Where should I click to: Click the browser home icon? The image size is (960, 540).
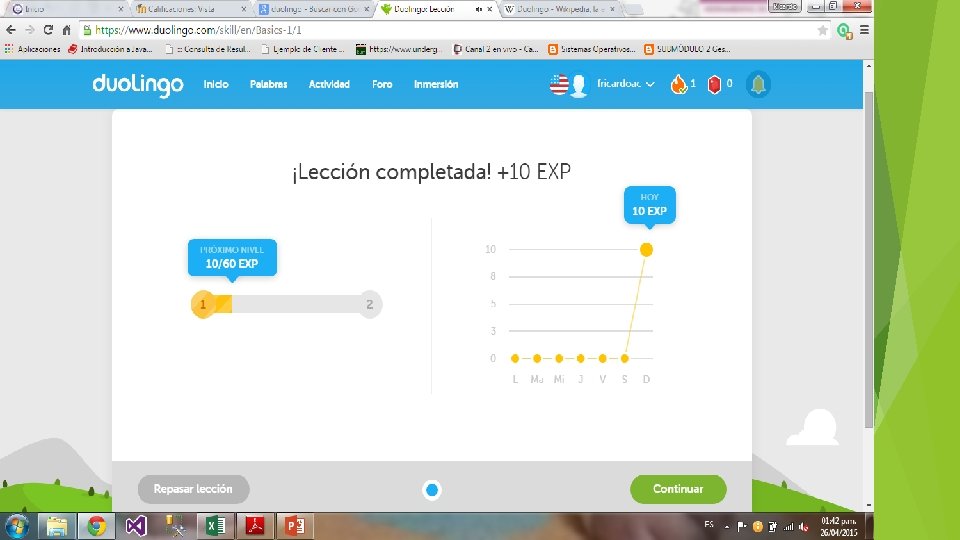point(66,30)
